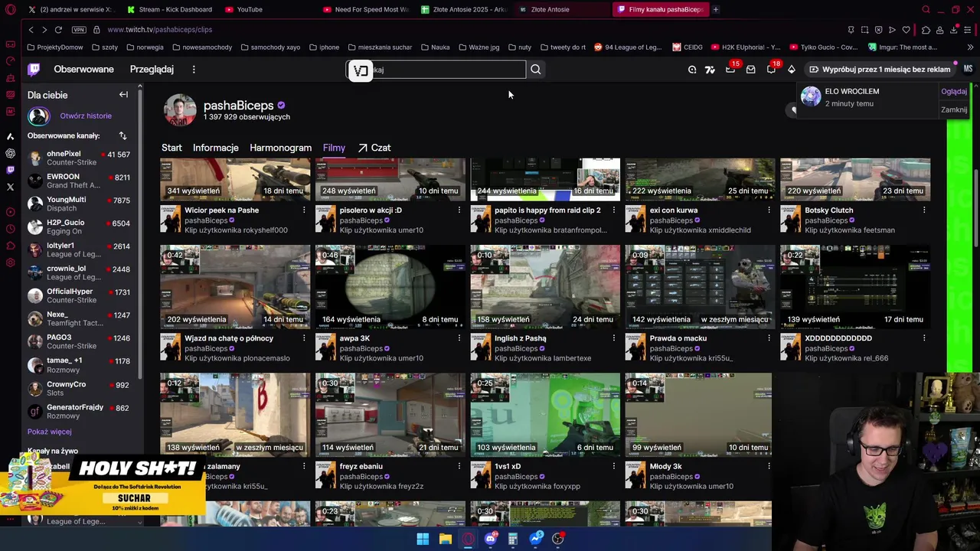Image resolution: width=980 pixels, height=551 pixels.
Task: Open new browser tab plus button
Action: 716,9
